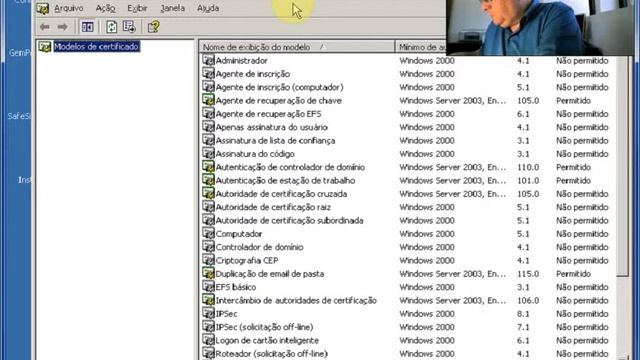Click the Refresh toolbar icon
640x360 pixels.
pyautogui.click(x=111, y=27)
